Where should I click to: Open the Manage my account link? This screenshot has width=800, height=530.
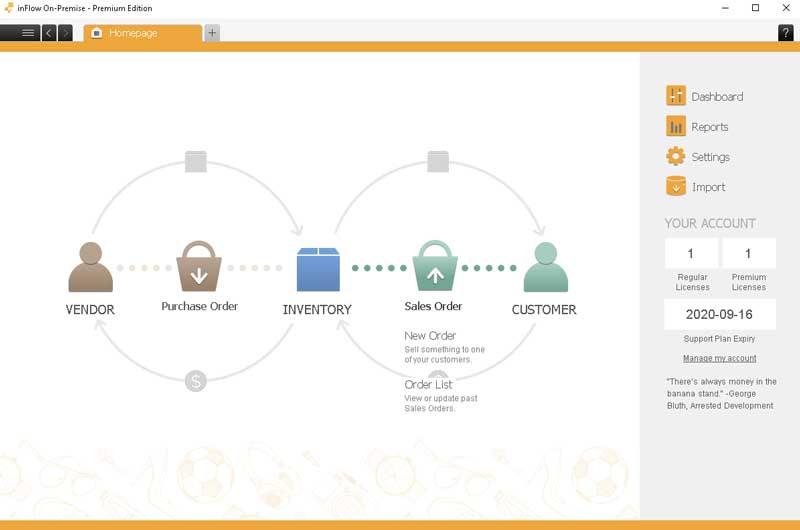[x=719, y=358]
